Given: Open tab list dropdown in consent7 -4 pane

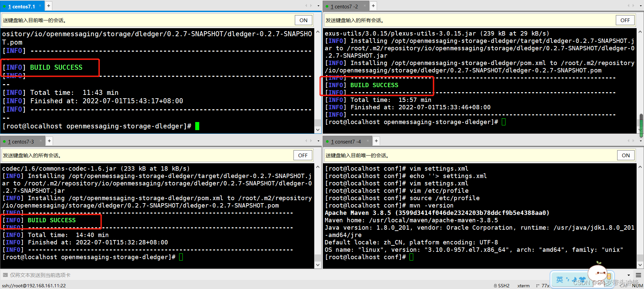Looking at the screenshot, I should pos(640,141).
